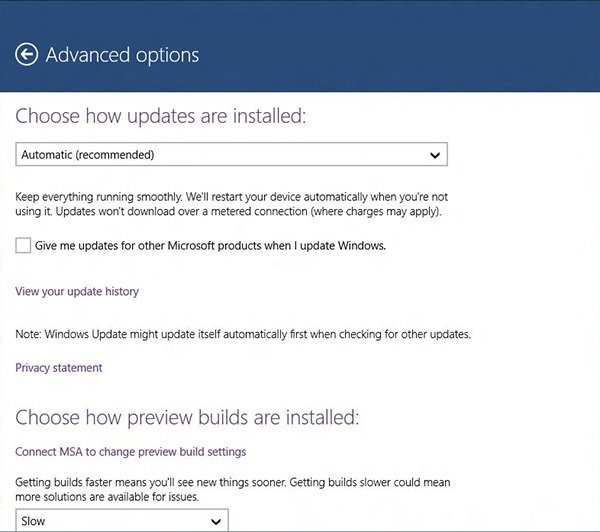The width and height of the screenshot is (600, 532).
Task: Click the 'Getting builds faster' explanation text
Action: tap(233, 490)
